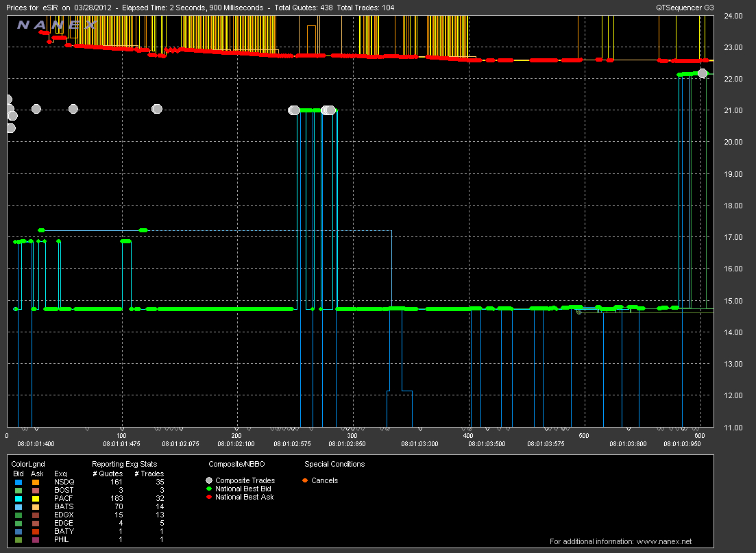The height and width of the screenshot is (553, 756).
Task: Click the PACF exchange name
Action: 63,498
